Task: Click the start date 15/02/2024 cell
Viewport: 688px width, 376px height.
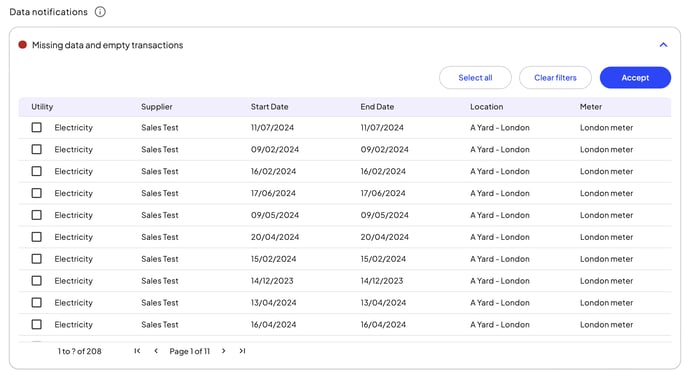Action: point(273,259)
